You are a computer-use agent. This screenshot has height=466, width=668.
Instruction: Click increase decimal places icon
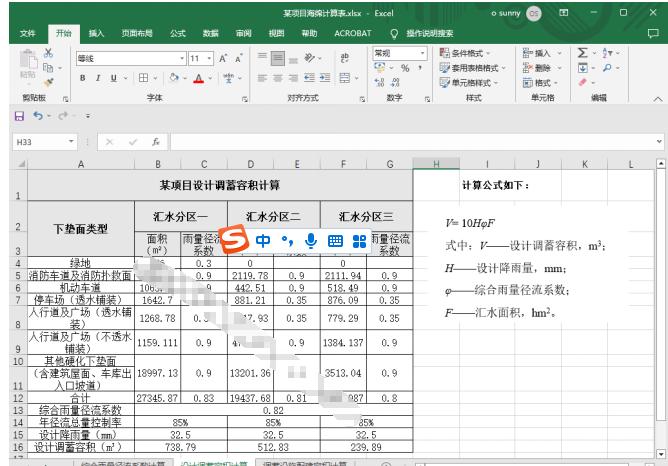pos(379,82)
